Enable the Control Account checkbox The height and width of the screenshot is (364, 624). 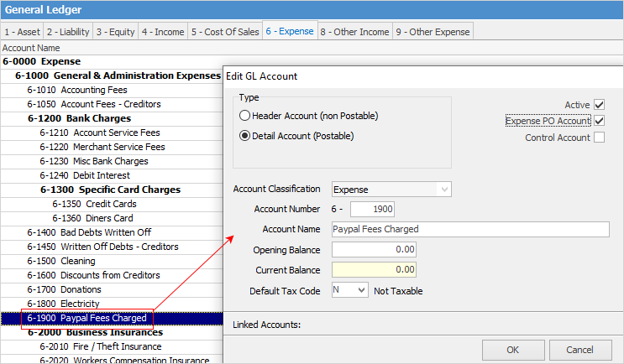(x=599, y=138)
